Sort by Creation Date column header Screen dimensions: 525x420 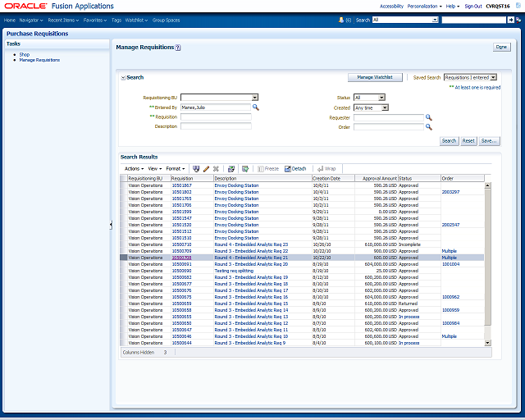tap(333, 179)
